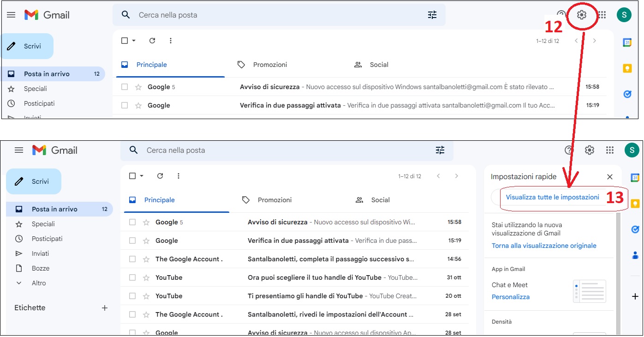Star the 15:19 Google email in lower window
The image size is (644, 337).
point(146,241)
